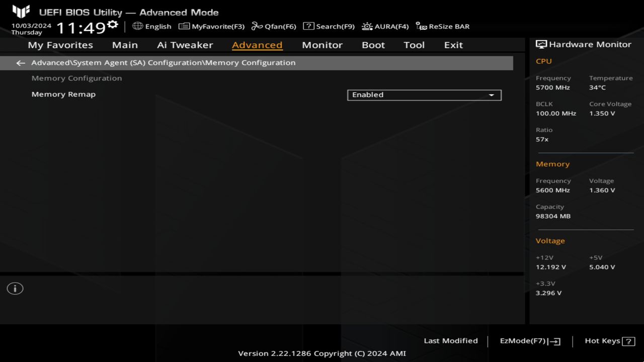The width and height of the screenshot is (644, 362).
Task: Click the settings gear beside the clock
Action: click(113, 25)
